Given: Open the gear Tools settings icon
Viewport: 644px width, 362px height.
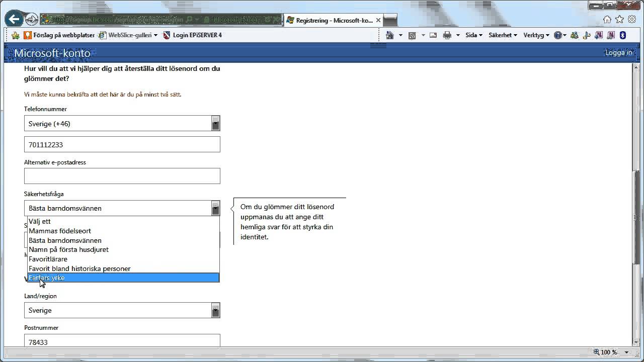Looking at the screenshot, I should click(x=631, y=20).
